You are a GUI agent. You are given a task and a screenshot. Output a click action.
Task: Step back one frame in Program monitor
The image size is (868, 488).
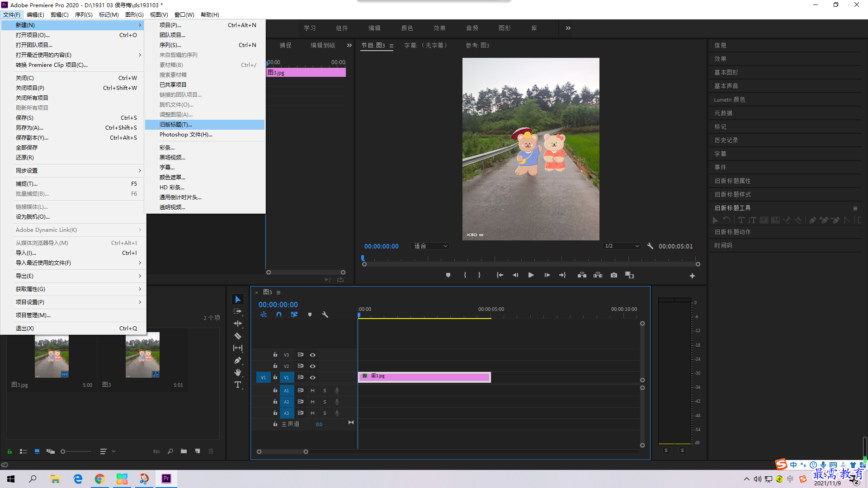515,275
